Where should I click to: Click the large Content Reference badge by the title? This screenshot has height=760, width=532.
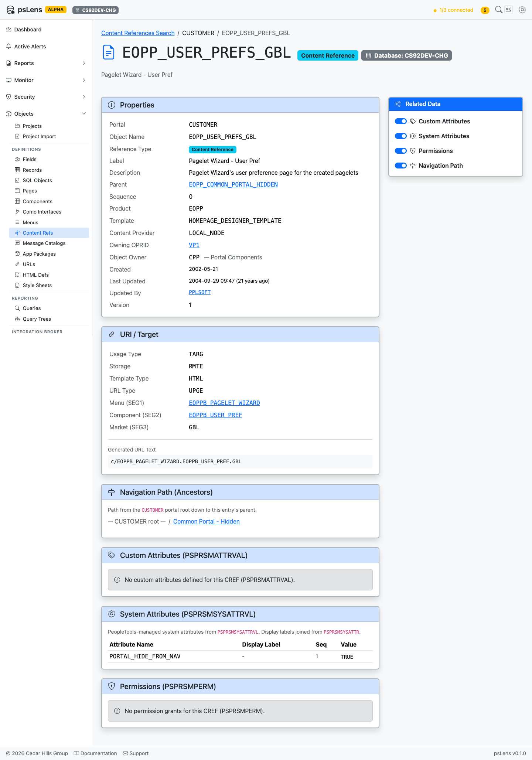(328, 55)
